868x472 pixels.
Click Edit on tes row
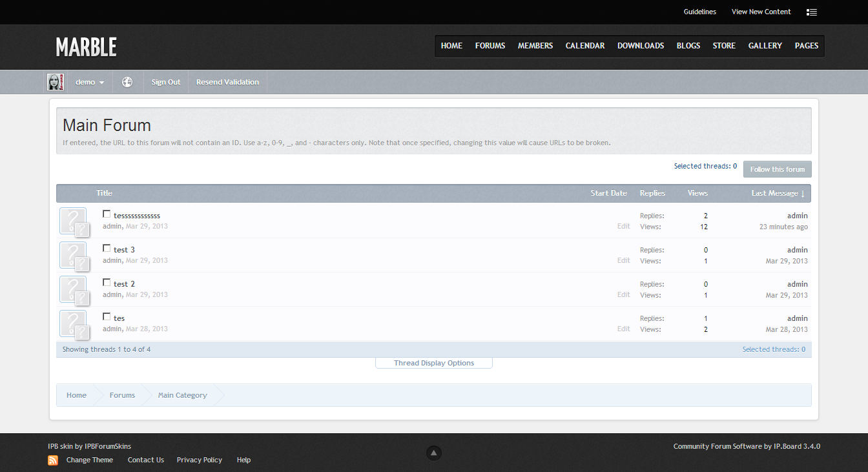[623, 329]
